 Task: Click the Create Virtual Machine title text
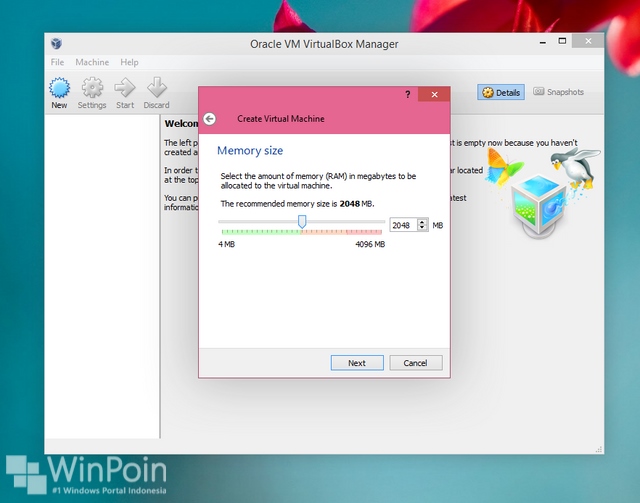281,119
